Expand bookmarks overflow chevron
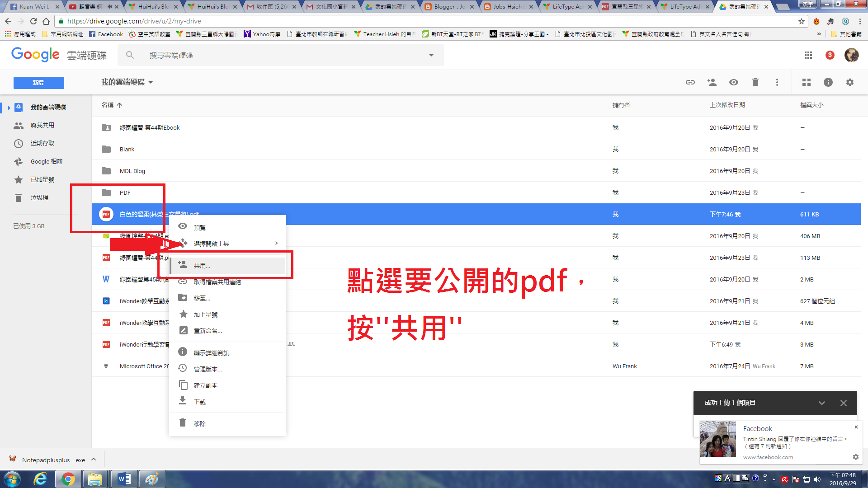The height and width of the screenshot is (488, 868). pyautogui.click(x=819, y=34)
